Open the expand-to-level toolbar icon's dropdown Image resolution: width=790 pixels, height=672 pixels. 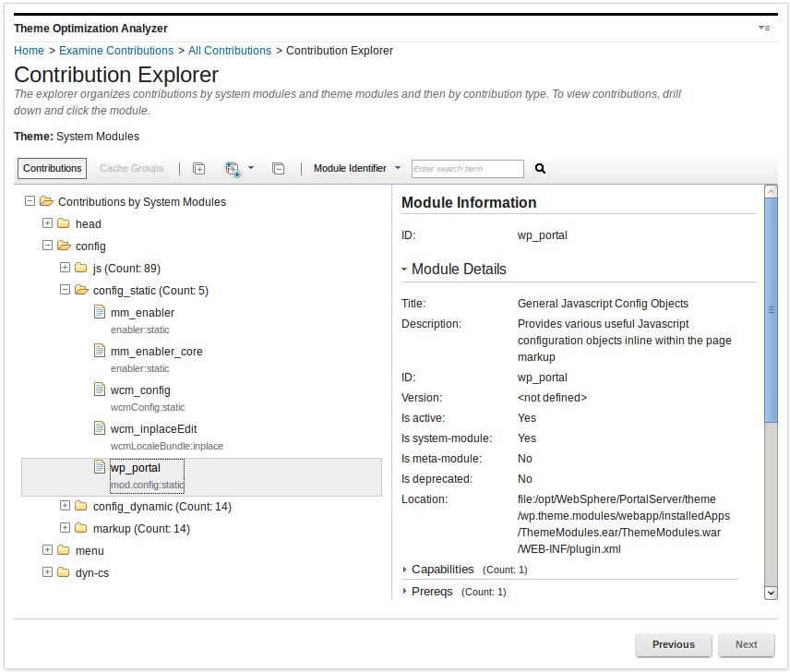click(252, 168)
